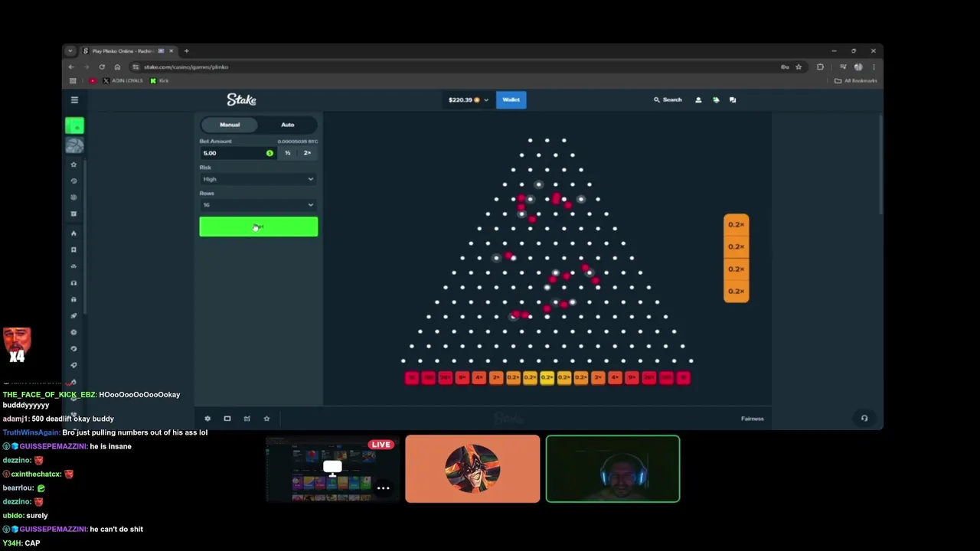980x551 pixels.
Task: Open the balance currency dropdown $220.39
Action: [x=468, y=99]
